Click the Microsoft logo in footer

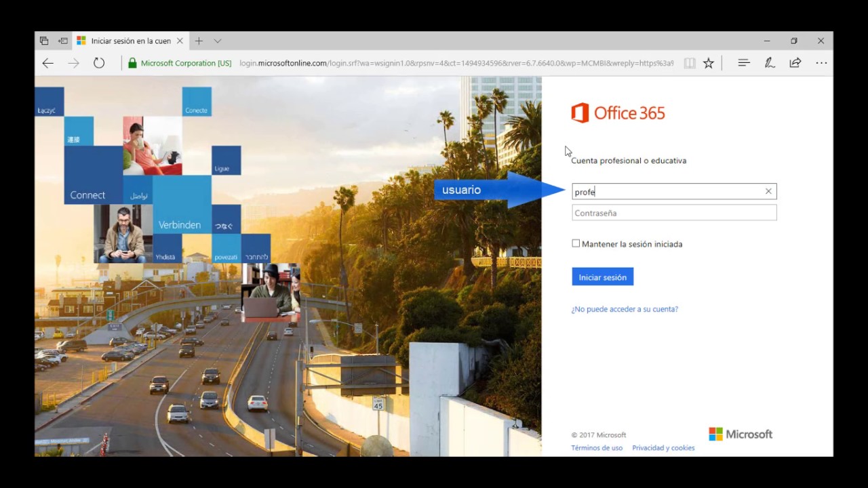click(741, 434)
